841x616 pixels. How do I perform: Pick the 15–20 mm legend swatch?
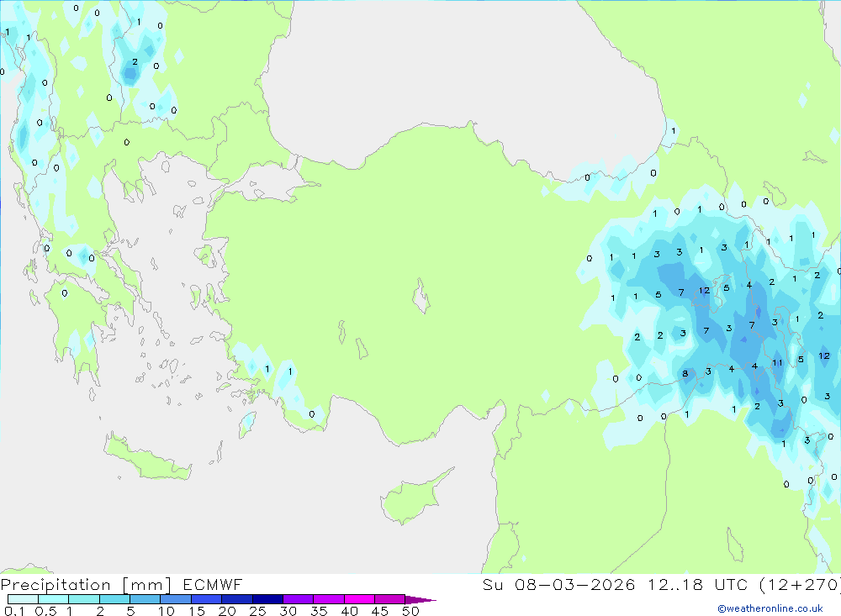coord(207,599)
